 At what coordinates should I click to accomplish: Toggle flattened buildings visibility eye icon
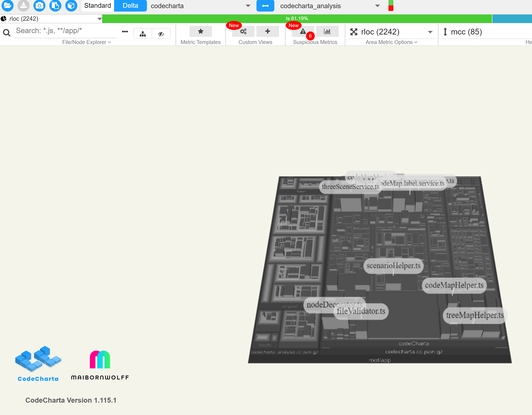click(161, 33)
